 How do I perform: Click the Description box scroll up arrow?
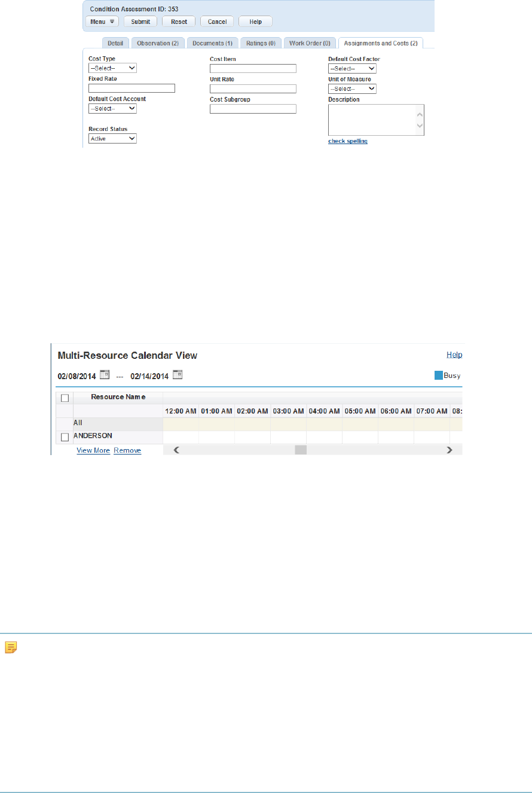420,114
